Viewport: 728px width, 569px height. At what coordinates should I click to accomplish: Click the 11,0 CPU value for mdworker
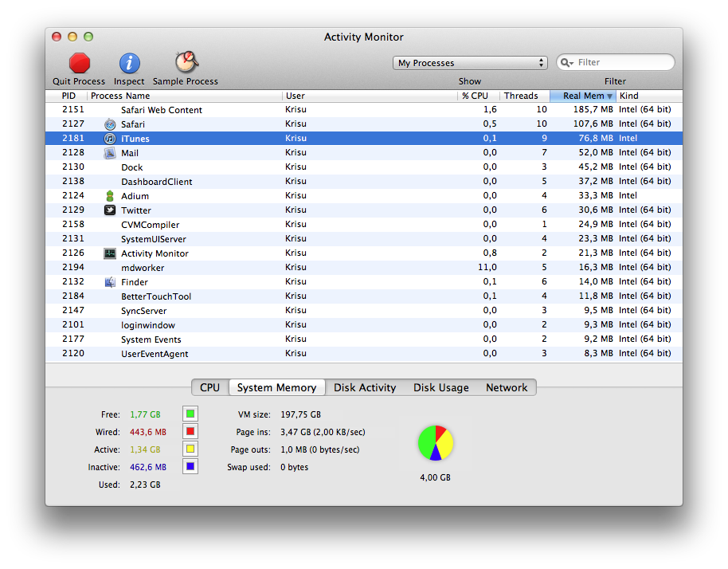(x=487, y=267)
